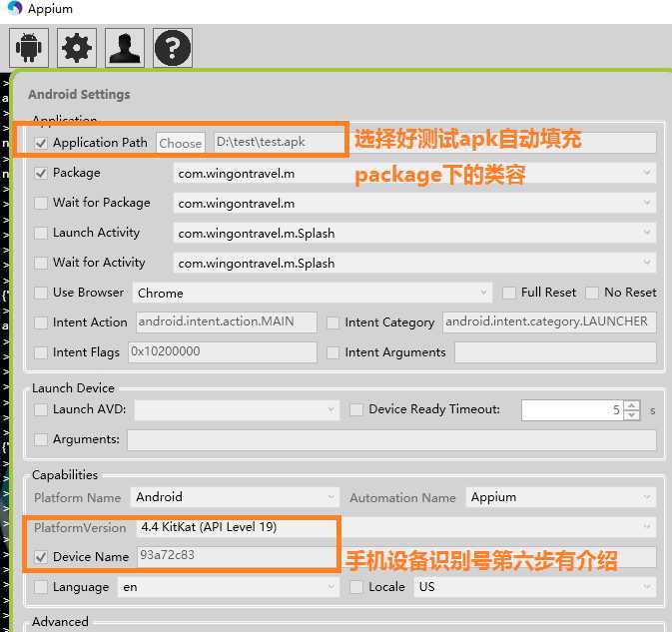The height and width of the screenshot is (632, 672).
Task: Tick the Device Ready Timeout checkbox
Action: point(356,409)
